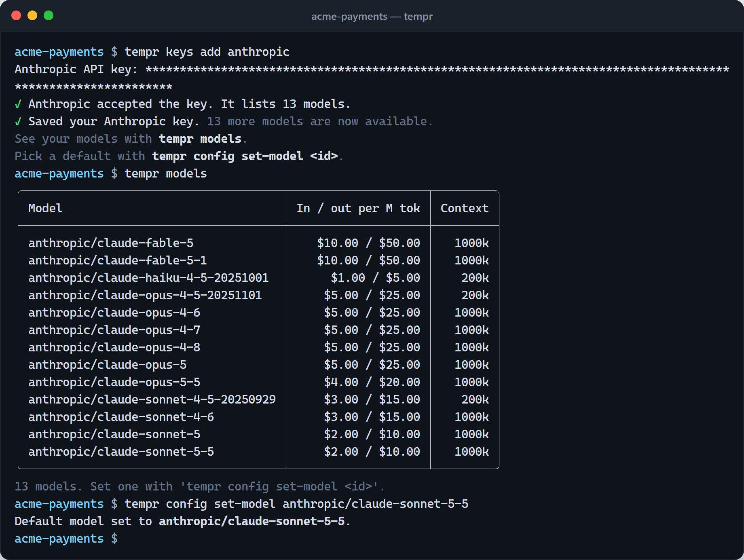The width and height of the screenshot is (744, 560).
Task: Select the anthropic/claude-opus-5 row
Action: (x=258, y=365)
